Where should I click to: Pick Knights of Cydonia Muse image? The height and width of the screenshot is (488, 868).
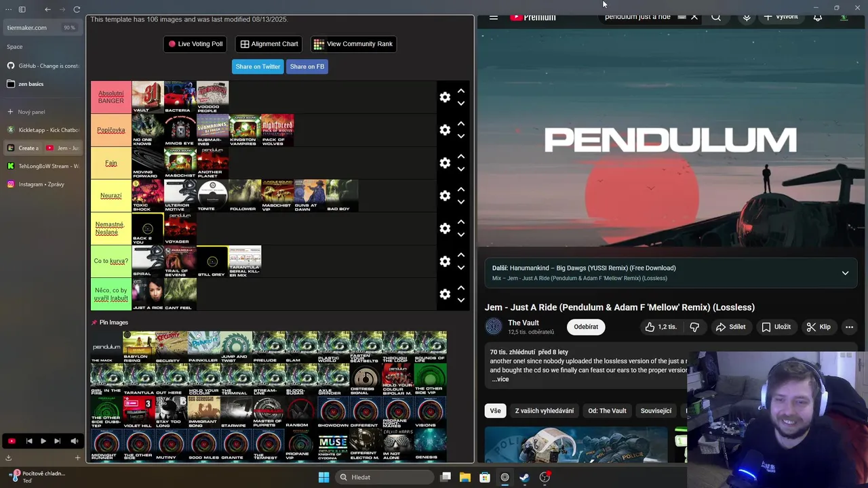coord(333,445)
